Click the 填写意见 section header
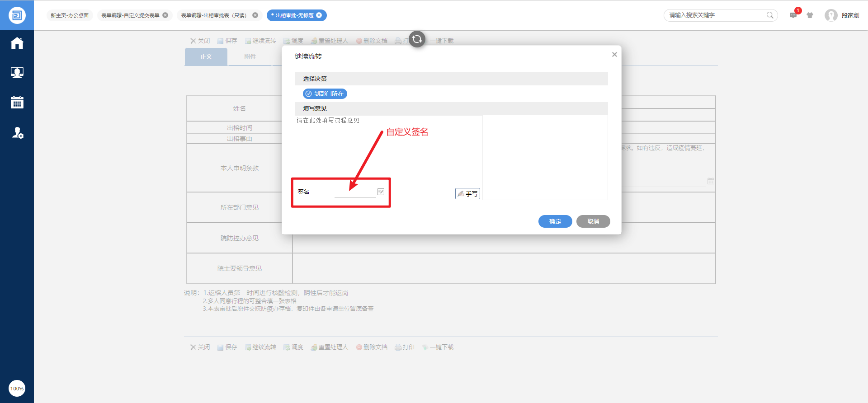 pyautogui.click(x=451, y=109)
